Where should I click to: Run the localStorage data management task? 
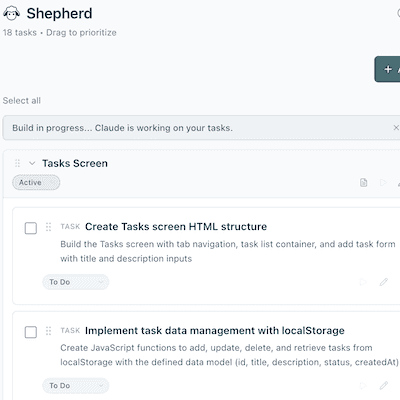point(363,386)
